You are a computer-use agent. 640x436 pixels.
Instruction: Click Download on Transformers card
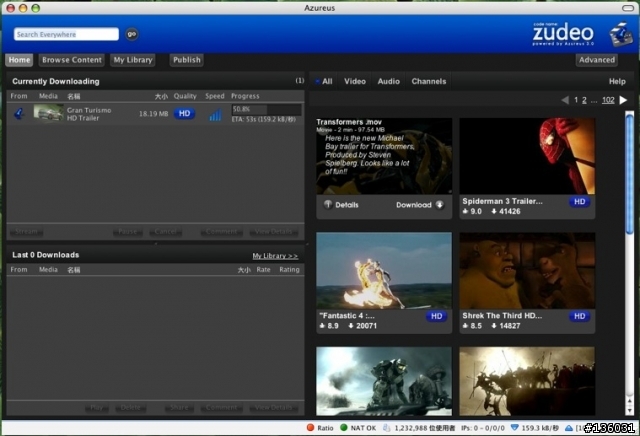[x=420, y=205]
